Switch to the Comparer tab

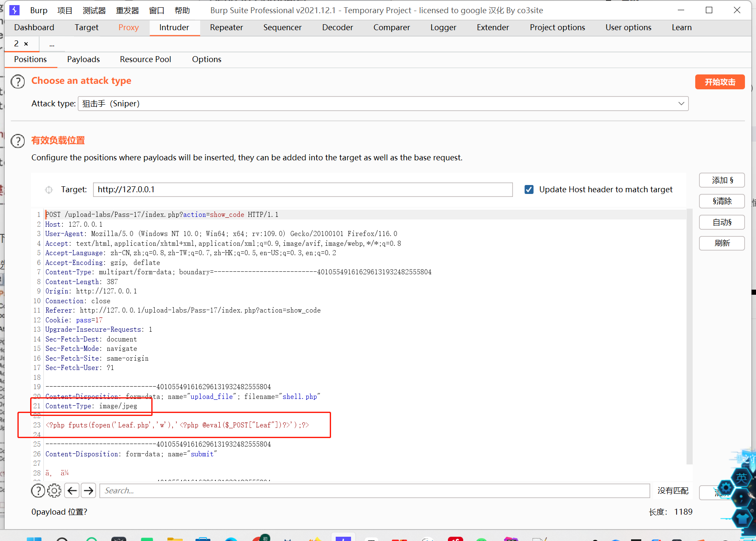tap(392, 28)
